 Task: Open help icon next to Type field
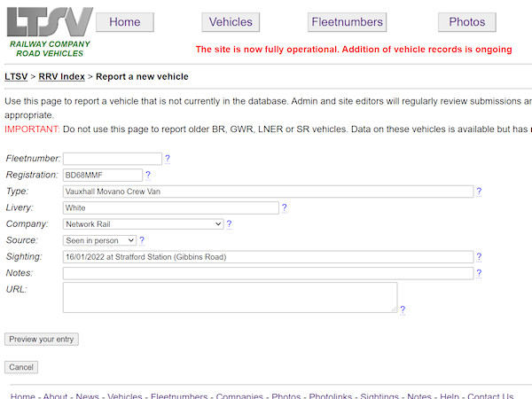tap(479, 191)
